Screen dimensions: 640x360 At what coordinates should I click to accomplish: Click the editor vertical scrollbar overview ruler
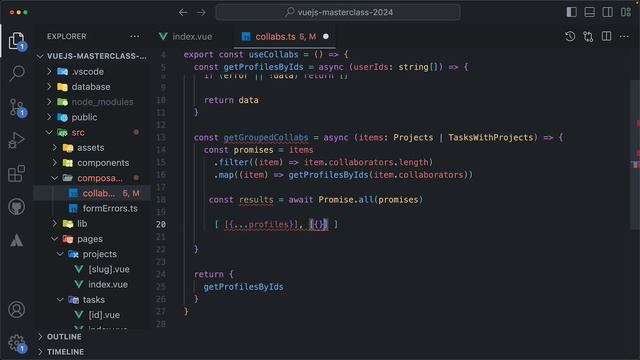pyautogui.click(x=635, y=155)
